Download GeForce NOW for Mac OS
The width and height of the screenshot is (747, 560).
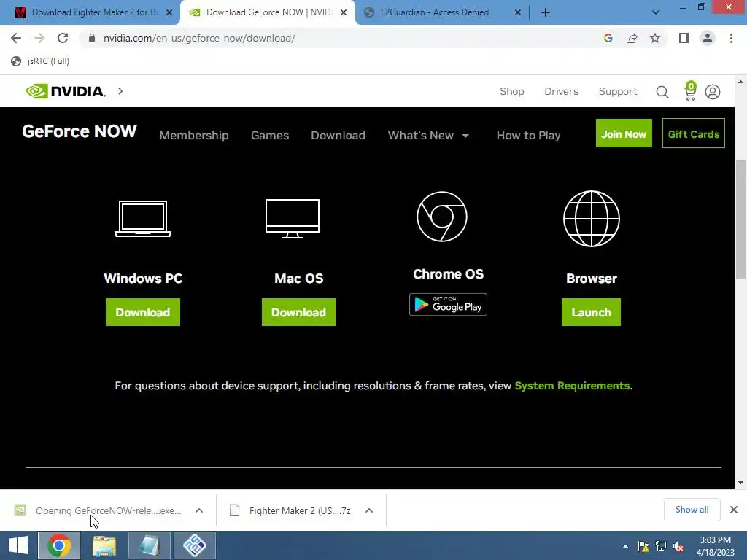[298, 312]
